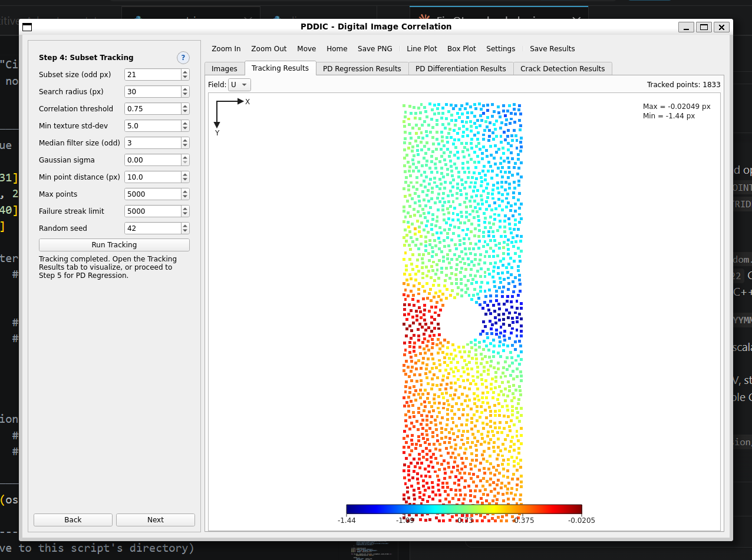The height and width of the screenshot is (560, 752).
Task: Click the -1.44 colorbar tick label
Action: [x=347, y=520]
